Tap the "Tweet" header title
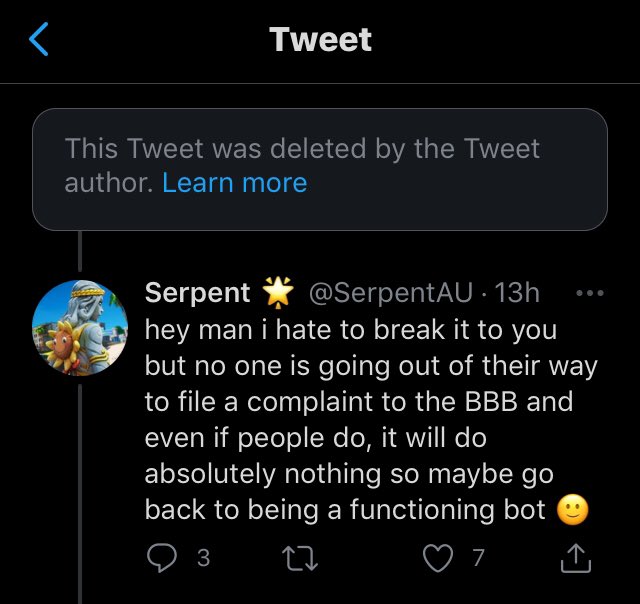This screenshot has width=640, height=604. click(320, 40)
